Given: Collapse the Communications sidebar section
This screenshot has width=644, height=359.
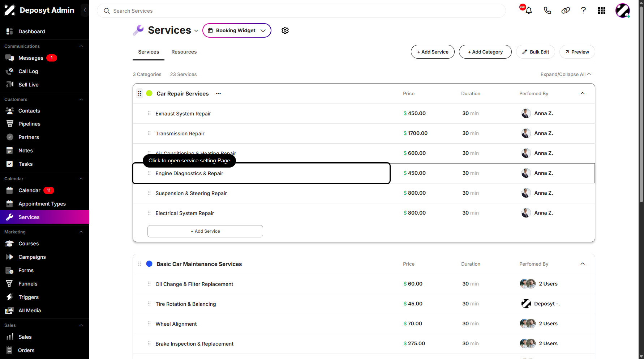Looking at the screenshot, I should (81, 46).
